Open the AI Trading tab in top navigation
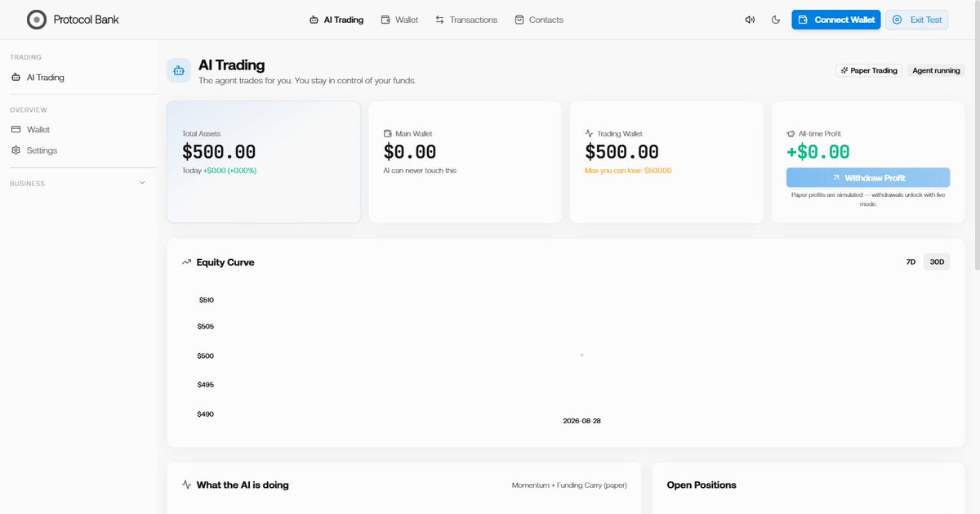The image size is (980, 514). click(x=336, y=20)
